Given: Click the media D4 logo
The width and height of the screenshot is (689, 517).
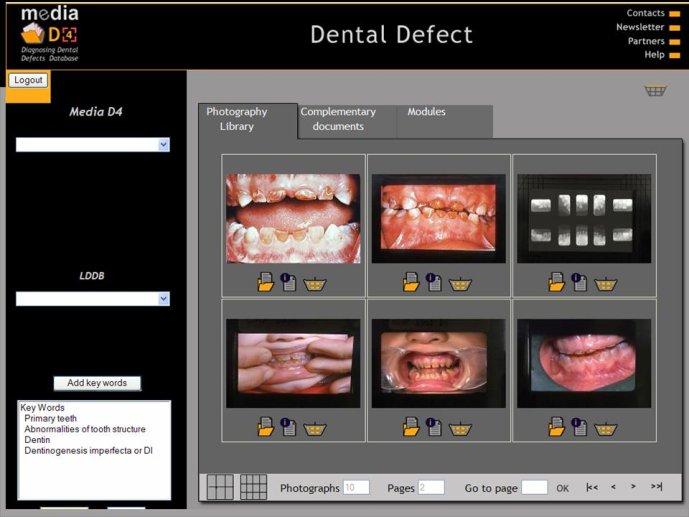Looking at the screenshot, I should click(x=50, y=33).
